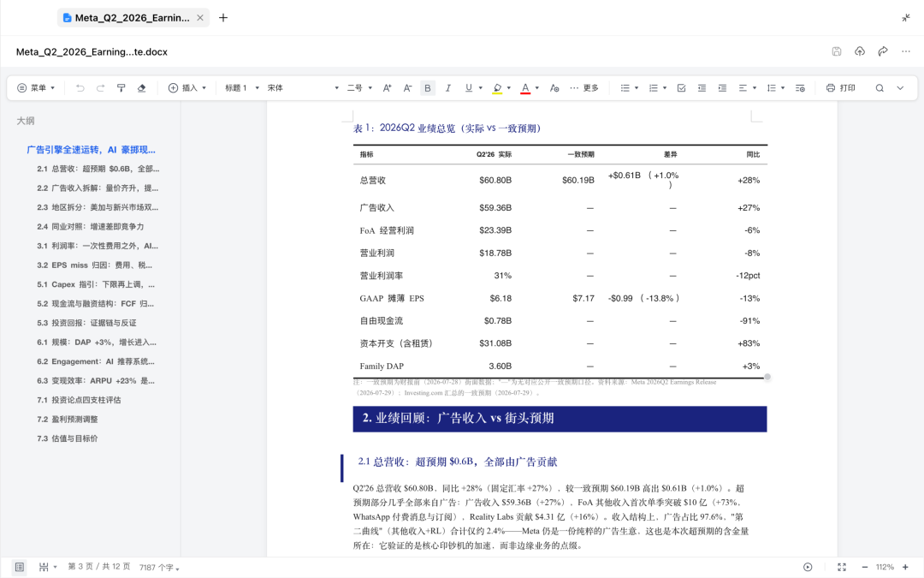Apply the yellow highlight color
This screenshot has height=578, width=924.
pos(497,88)
